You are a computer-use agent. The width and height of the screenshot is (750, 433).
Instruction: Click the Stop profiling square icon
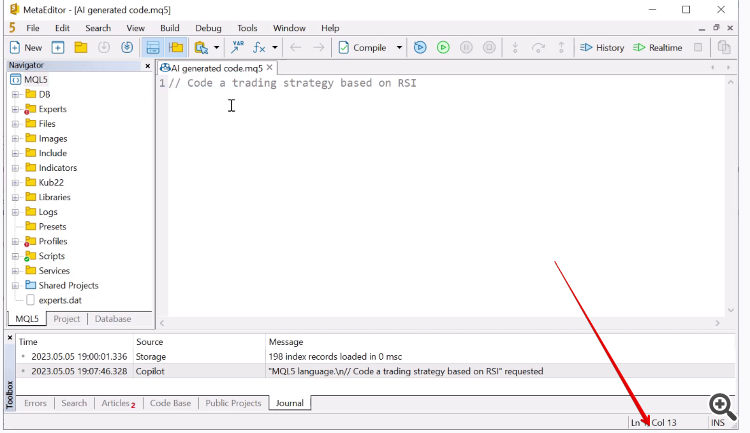[698, 47]
